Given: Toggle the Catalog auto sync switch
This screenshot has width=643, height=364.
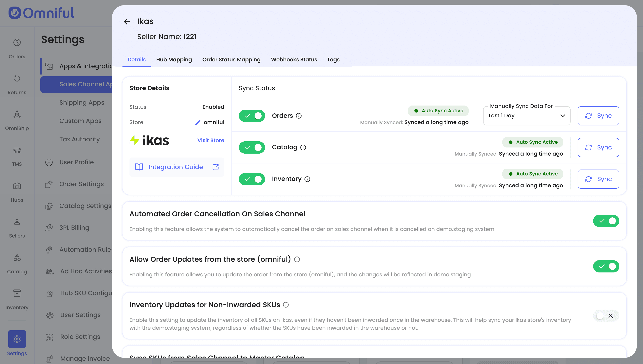Looking at the screenshot, I should click(x=252, y=147).
